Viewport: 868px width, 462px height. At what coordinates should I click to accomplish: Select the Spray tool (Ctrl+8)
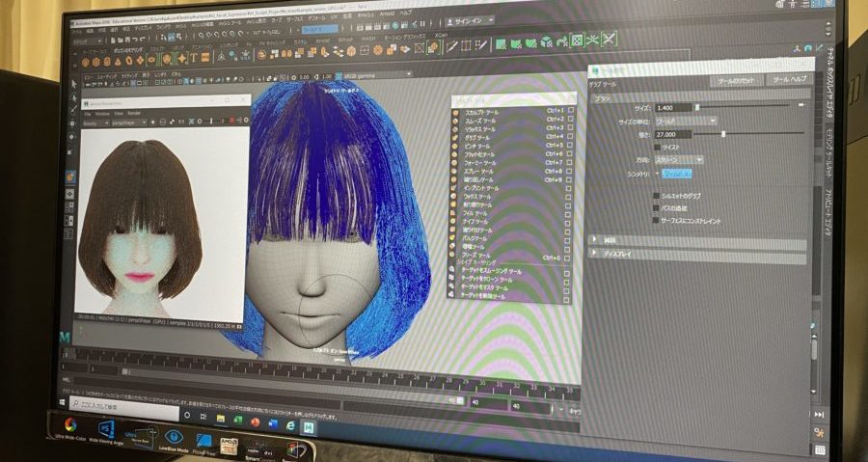click(x=479, y=172)
